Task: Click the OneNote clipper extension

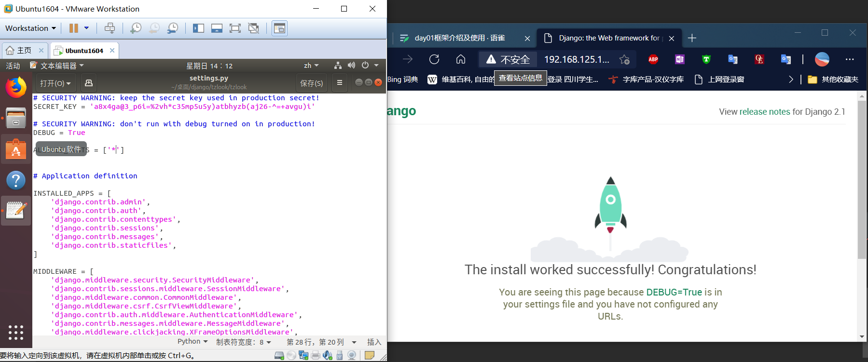Action: [680, 59]
